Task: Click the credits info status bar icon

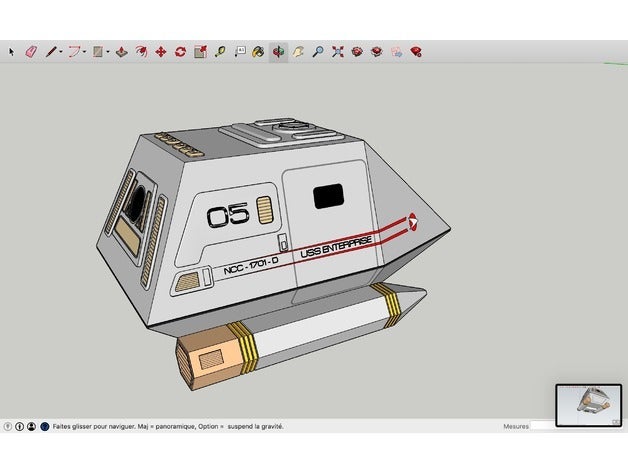Action: (x=19, y=427)
